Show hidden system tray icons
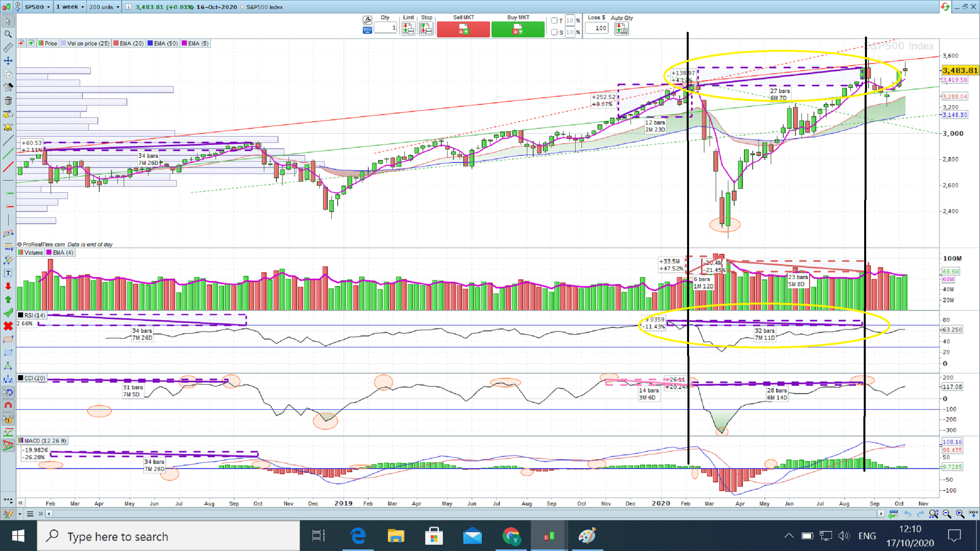The height and width of the screenshot is (551, 980). coord(789,536)
